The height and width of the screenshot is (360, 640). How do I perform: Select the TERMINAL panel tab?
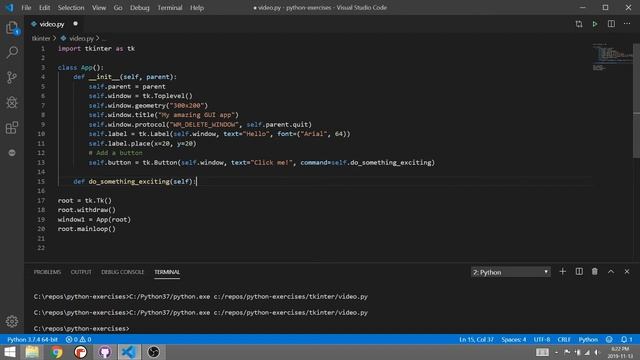click(167, 272)
